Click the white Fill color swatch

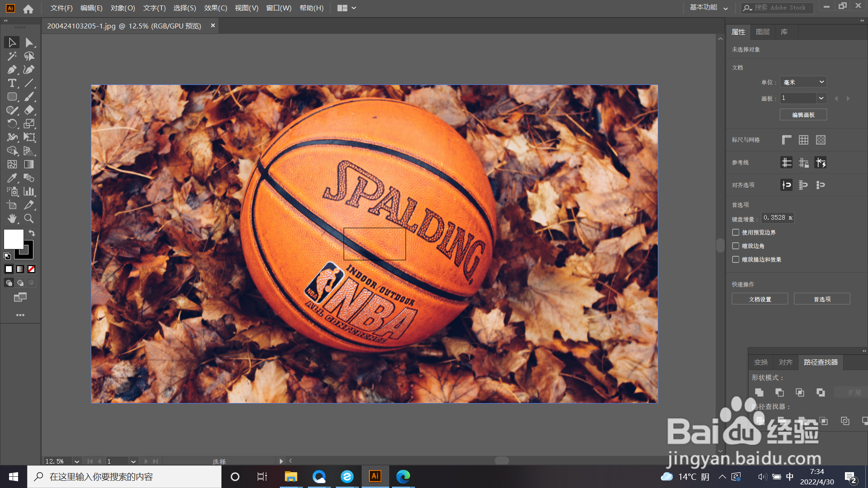click(14, 239)
